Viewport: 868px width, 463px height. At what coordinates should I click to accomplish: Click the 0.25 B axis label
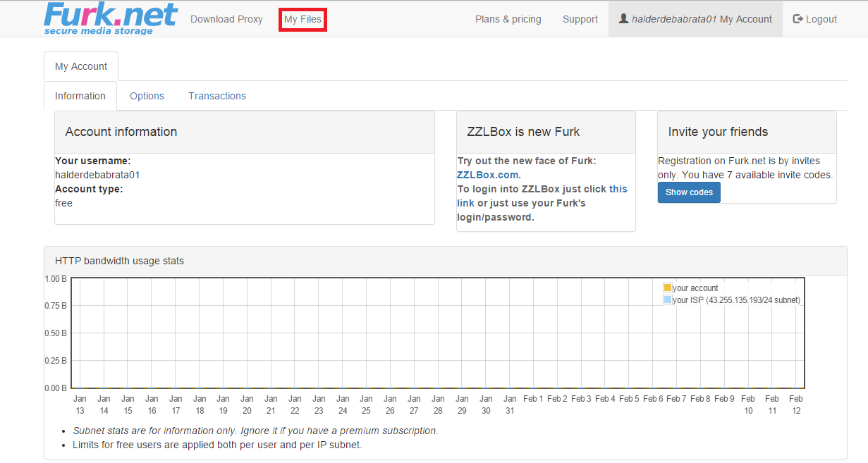point(56,361)
